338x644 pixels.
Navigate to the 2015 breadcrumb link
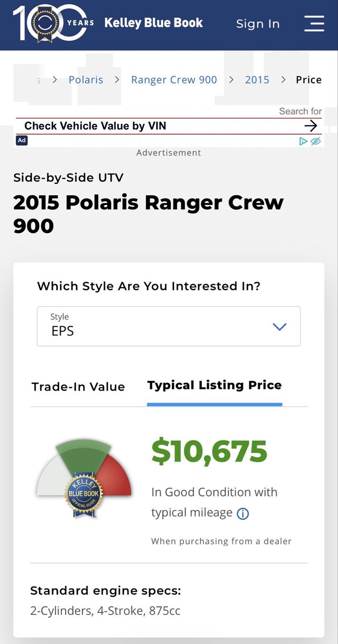click(257, 79)
